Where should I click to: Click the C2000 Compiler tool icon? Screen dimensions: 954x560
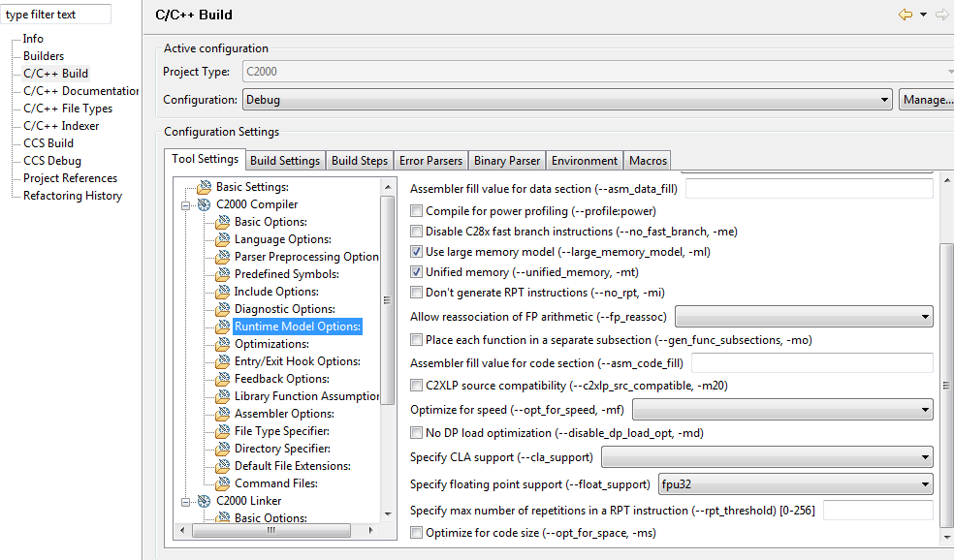[x=205, y=204]
